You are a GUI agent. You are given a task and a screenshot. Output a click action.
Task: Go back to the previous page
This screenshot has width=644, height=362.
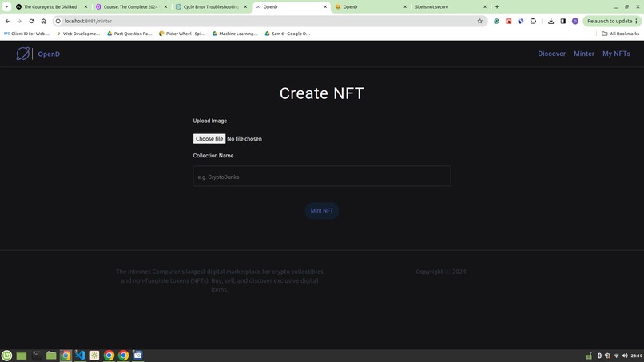point(7,21)
